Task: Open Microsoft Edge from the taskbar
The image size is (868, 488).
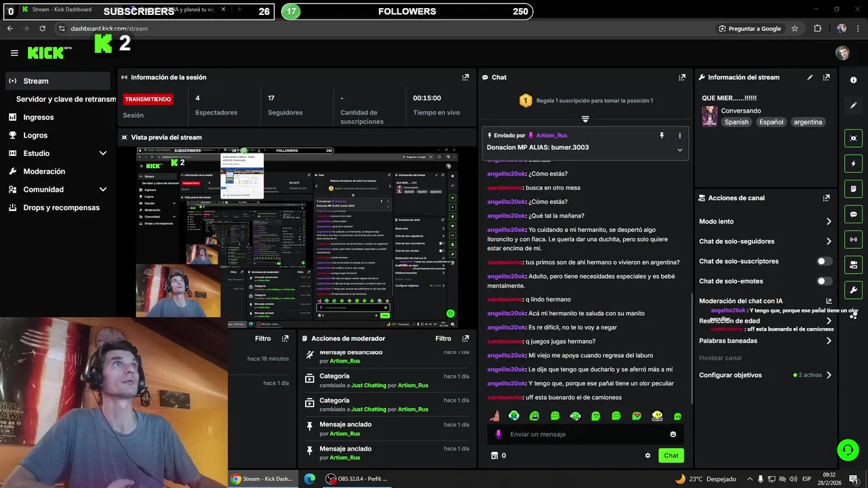Action: (309, 479)
